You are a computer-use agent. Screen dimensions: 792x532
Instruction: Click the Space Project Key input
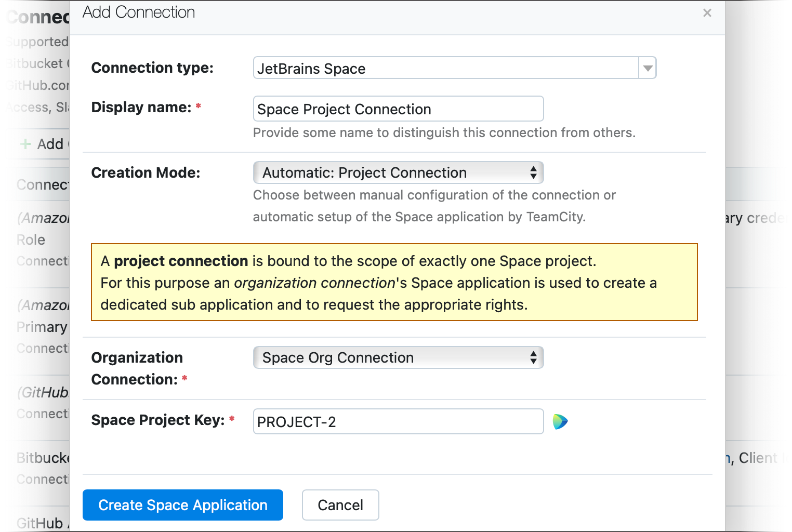398,421
